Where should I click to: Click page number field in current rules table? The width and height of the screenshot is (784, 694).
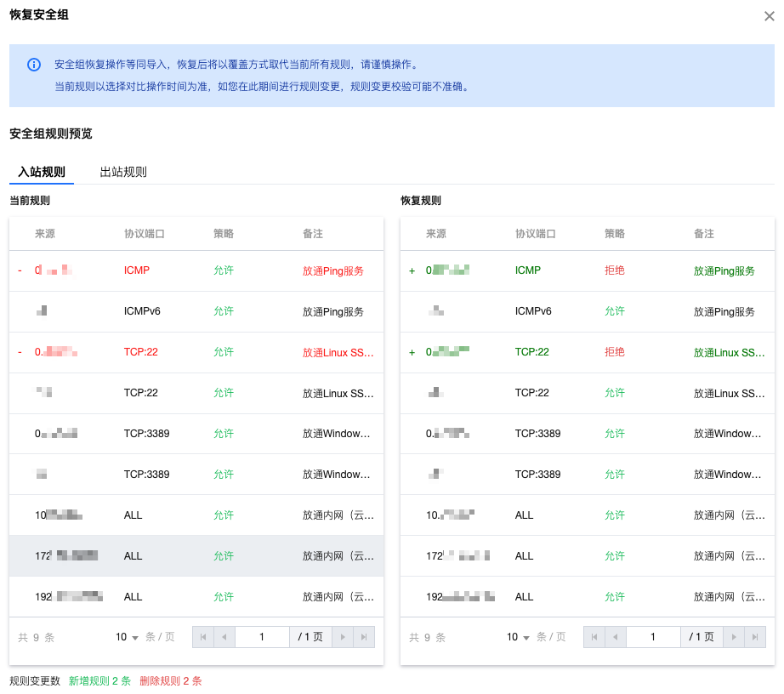tap(262, 637)
